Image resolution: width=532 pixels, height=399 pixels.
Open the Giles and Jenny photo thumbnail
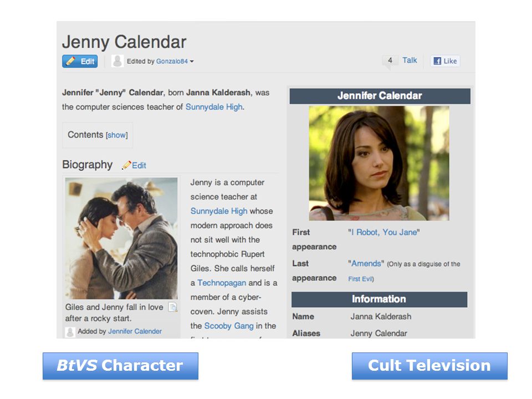(x=121, y=238)
